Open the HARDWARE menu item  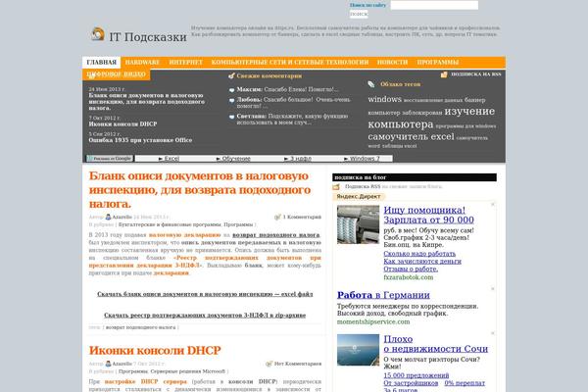(x=142, y=63)
